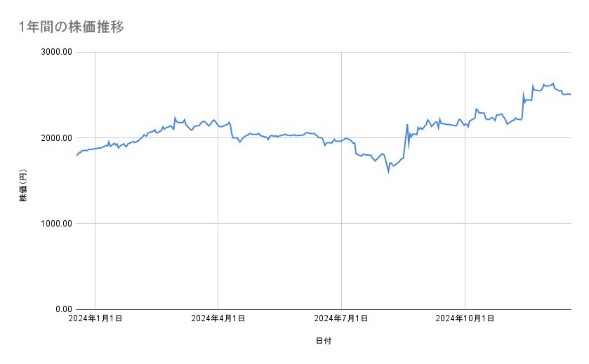This screenshot has width=589, height=364.
Task: Click the line where it crosses the 2024年7月1日 gridline
Action: coord(341,140)
